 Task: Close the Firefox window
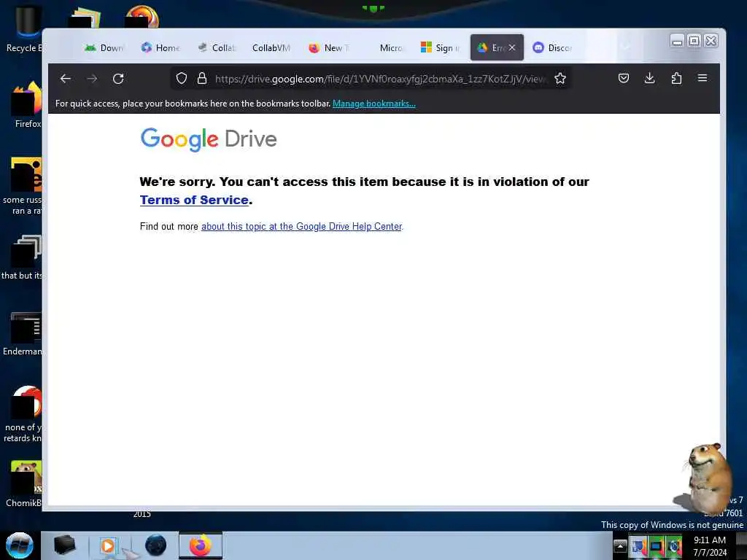711,42
